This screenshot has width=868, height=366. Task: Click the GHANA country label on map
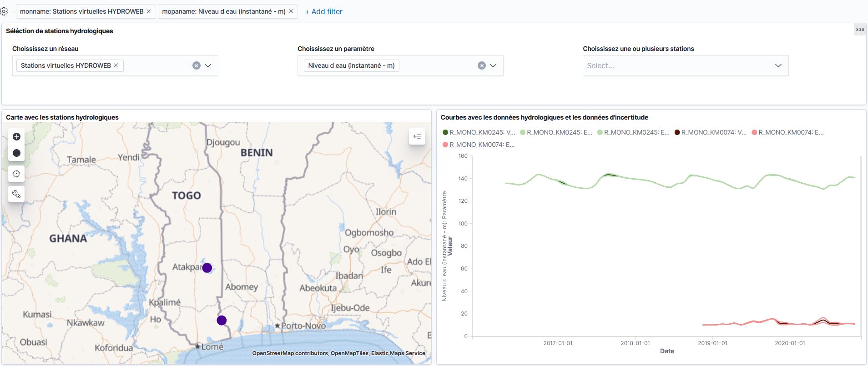tap(68, 239)
